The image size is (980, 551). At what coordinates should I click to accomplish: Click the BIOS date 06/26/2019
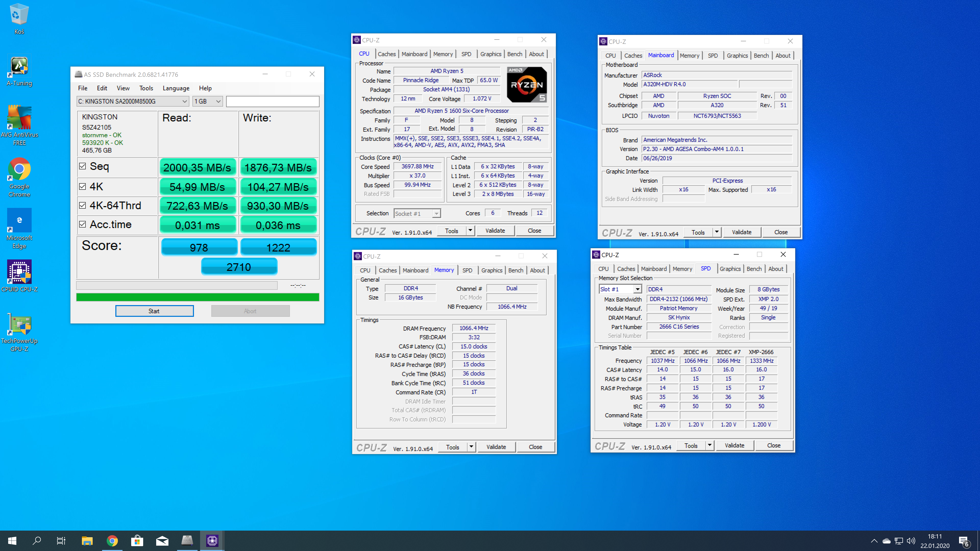point(717,158)
